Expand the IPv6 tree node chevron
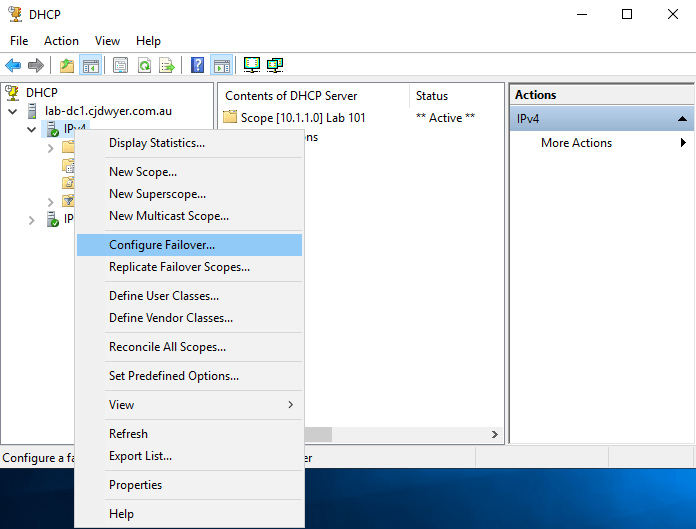Screen dimensions: 696x529 point(32,219)
